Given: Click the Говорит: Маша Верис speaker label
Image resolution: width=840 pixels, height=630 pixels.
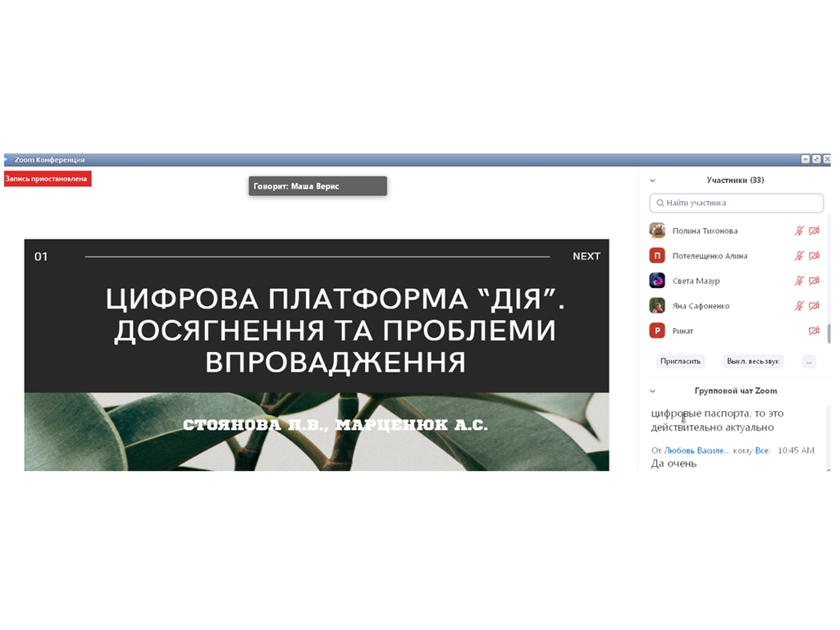Looking at the screenshot, I should pyautogui.click(x=317, y=186).
